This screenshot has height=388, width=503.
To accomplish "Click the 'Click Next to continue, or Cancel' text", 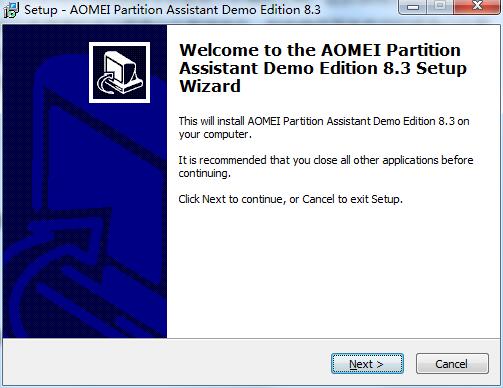I will pyautogui.click(x=290, y=199).
